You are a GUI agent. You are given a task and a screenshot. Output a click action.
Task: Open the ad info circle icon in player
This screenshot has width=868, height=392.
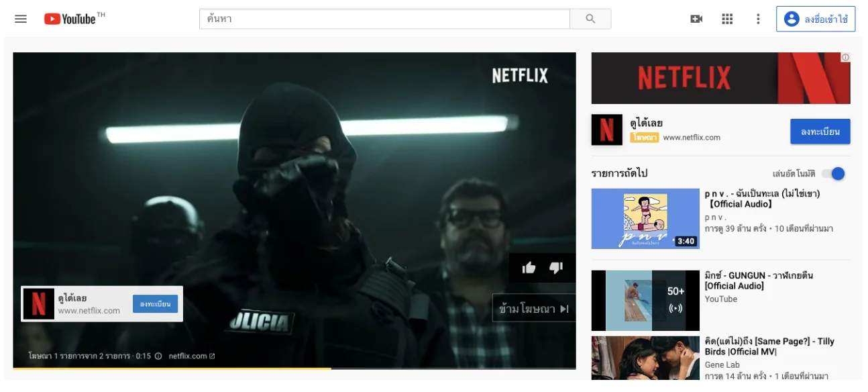pyautogui.click(x=158, y=356)
